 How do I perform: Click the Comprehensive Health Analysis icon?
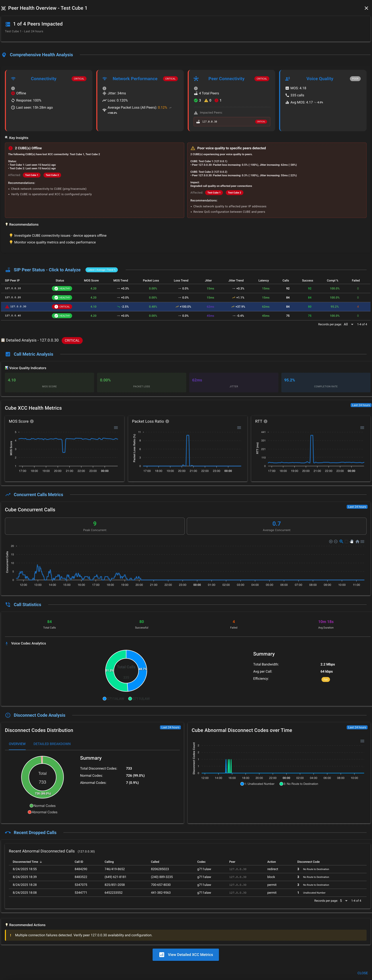(4, 55)
